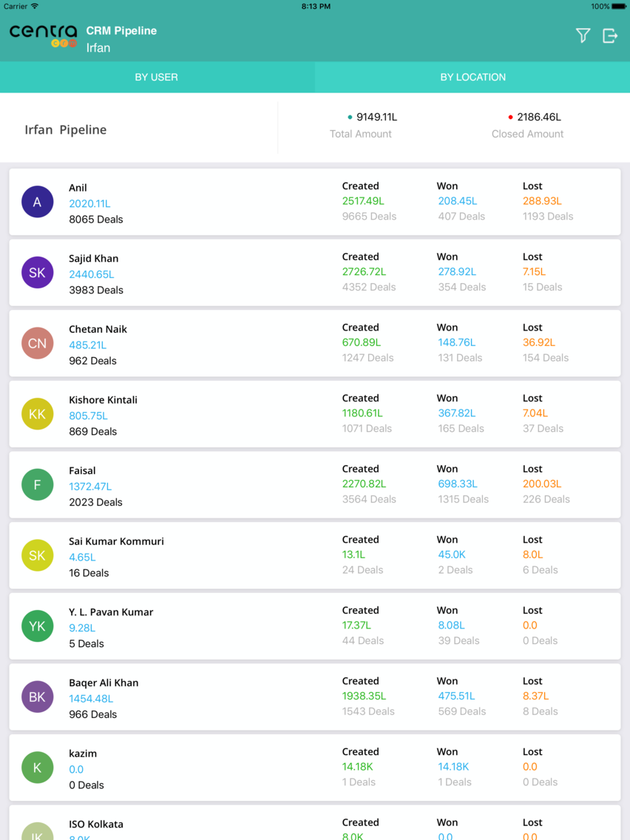Image resolution: width=630 pixels, height=840 pixels.
Task: Tap the logout icon at top right
Action: tap(610, 35)
